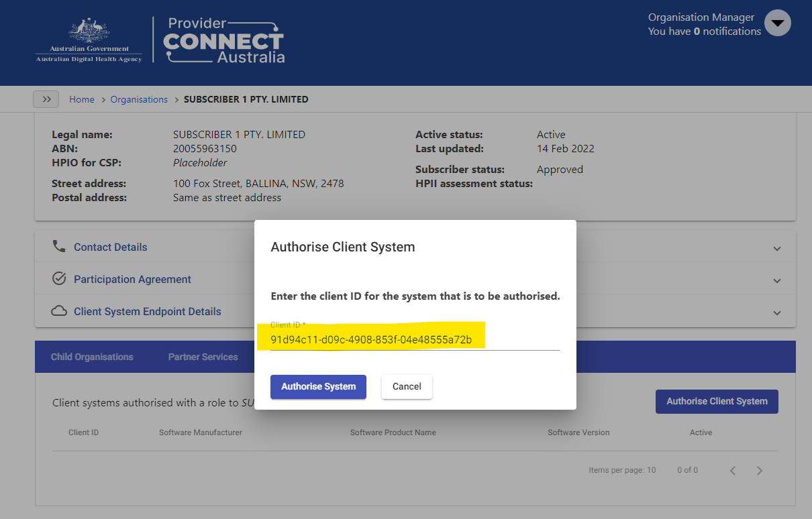Expand the breadcrumb with the double-arrow icon
812x519 pixels.
point(46,99)
